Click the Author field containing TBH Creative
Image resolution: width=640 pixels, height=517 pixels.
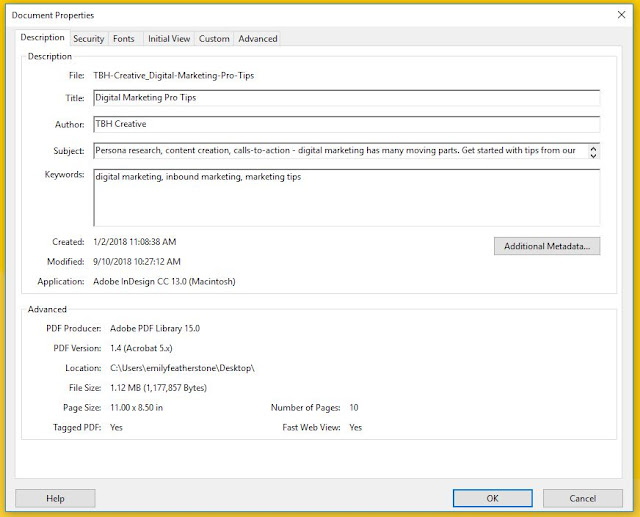click(x=345, y=125)
